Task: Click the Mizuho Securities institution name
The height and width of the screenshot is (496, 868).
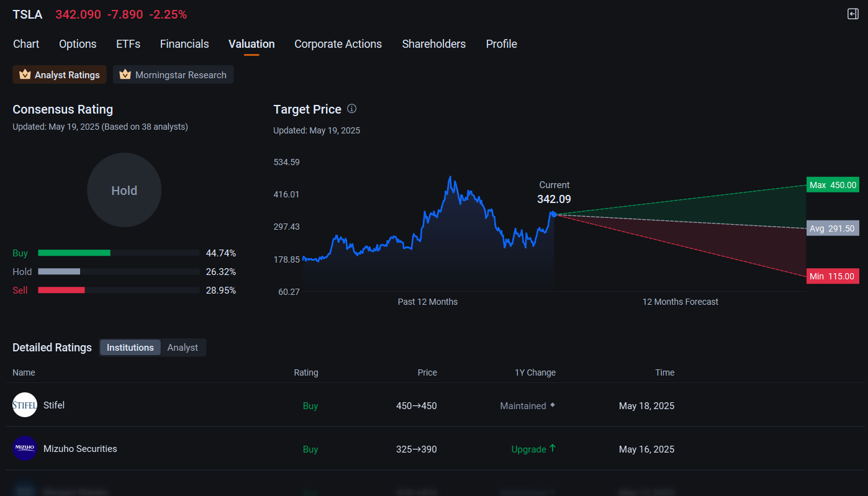Action: [80, 448]
